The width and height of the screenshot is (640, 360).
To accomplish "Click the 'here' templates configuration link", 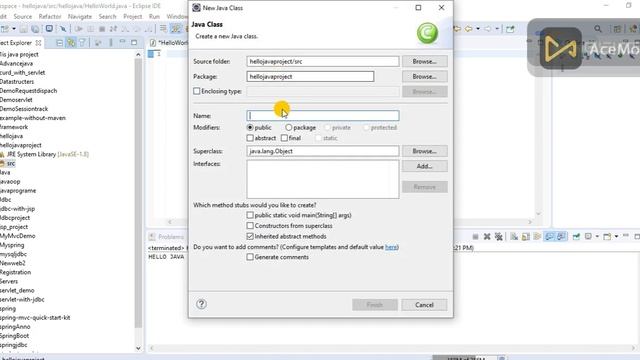I will pyautogui.click(x=391, y=247).
